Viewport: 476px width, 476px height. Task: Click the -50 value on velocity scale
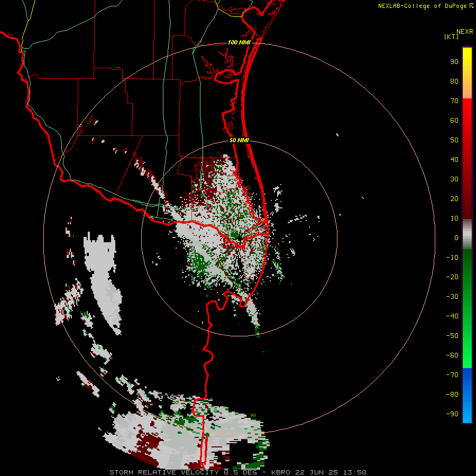[452, 336]
